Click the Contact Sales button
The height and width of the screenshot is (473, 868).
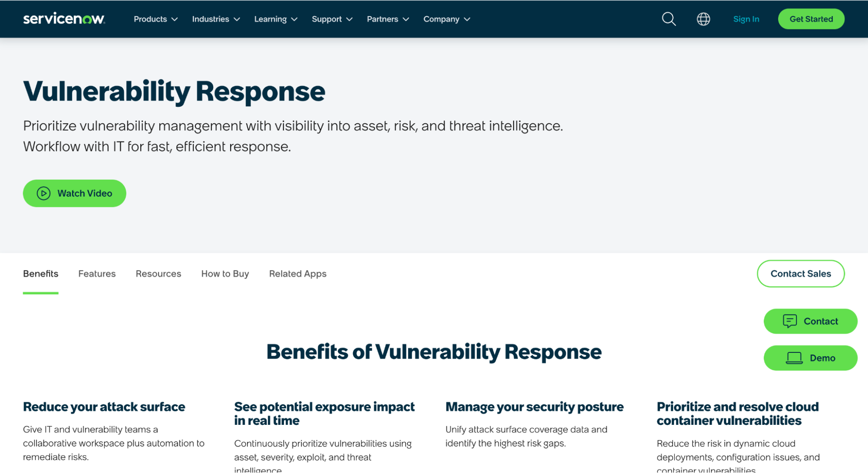800,273
